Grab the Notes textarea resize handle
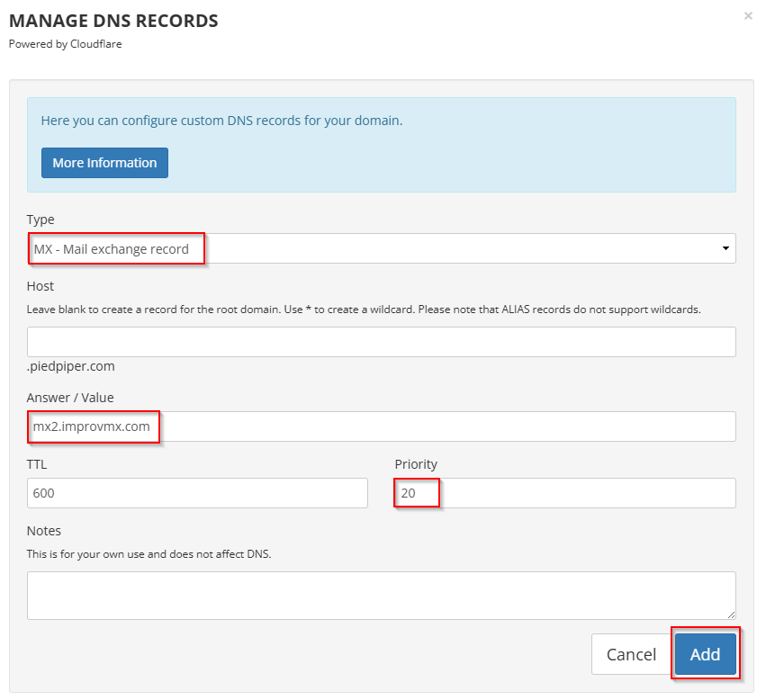Viewport: 766px width, 700px height. pos(731,615)
